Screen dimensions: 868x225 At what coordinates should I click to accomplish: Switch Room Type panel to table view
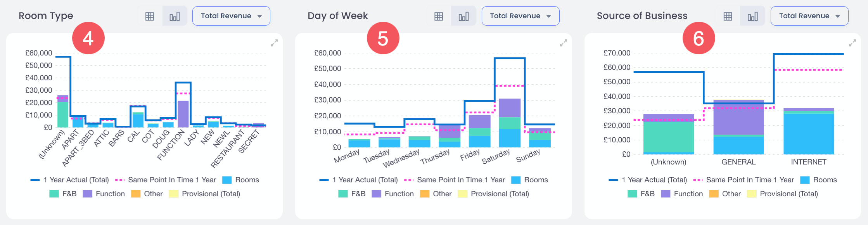(150, 16)
